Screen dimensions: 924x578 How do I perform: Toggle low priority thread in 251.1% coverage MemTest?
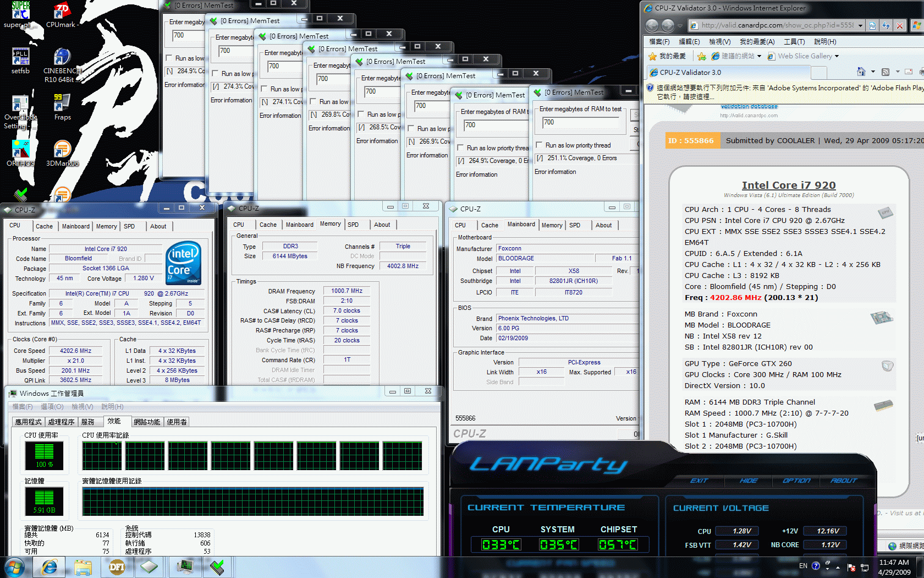pos(540,145)
